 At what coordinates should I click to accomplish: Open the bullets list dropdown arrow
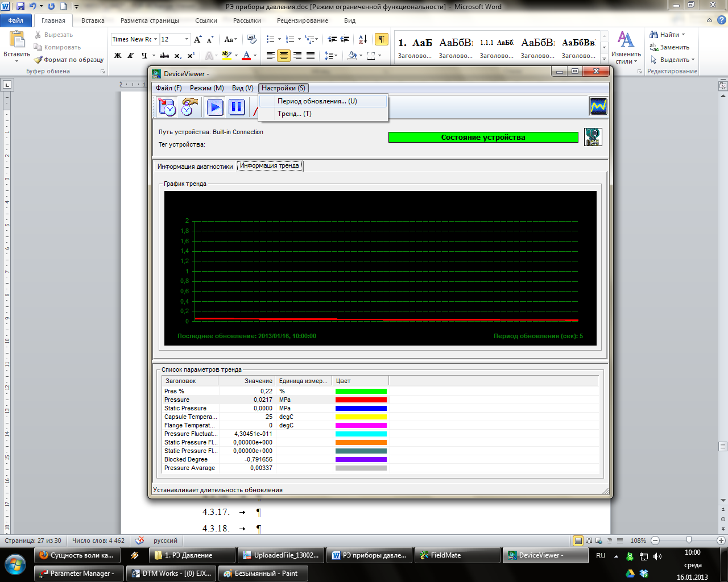[x=279, y=39]
